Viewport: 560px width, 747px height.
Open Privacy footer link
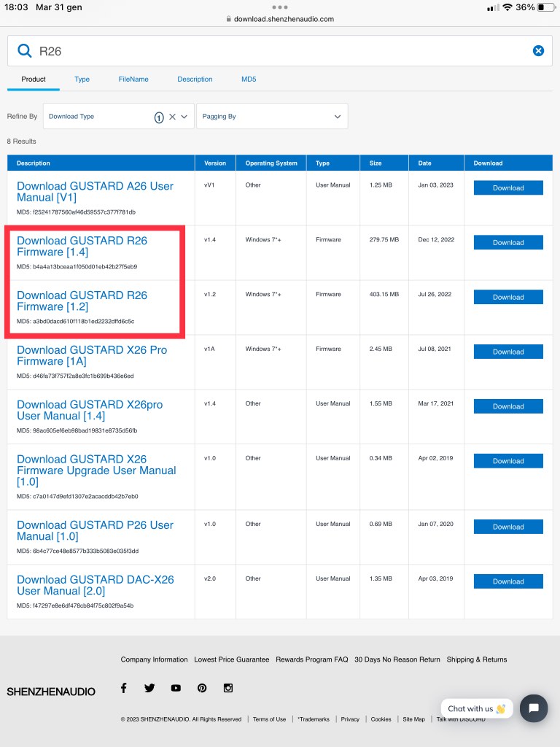tap(350, 719)
